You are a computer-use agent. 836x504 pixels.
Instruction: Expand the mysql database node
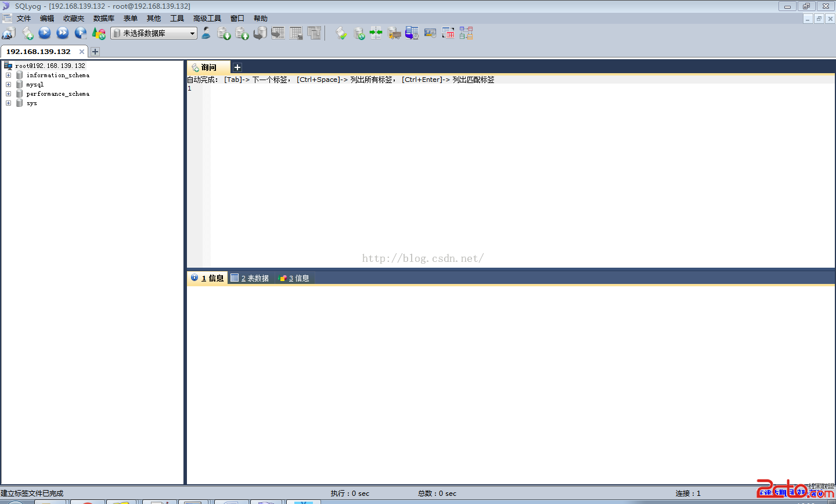coord(8,84)
